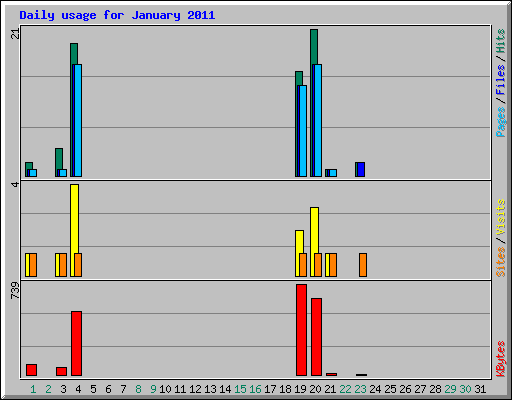Click day label "10" on the x-axis

pyautogui.click(x=165, y=389)
